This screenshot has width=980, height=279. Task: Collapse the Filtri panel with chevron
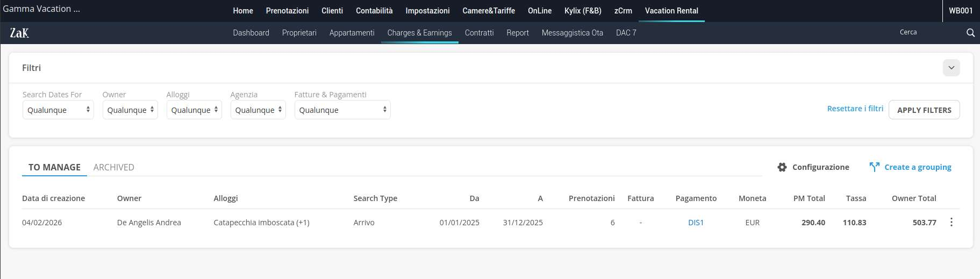tap(951, 68)
